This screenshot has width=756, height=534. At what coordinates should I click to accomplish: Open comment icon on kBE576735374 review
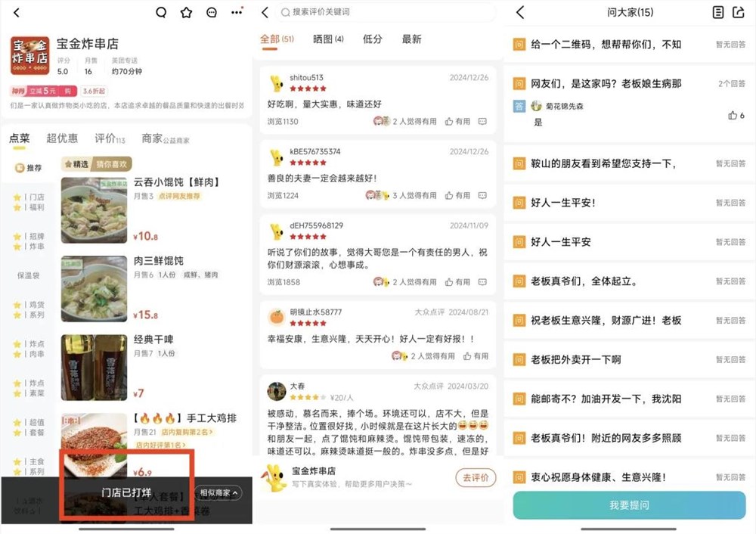482,195
